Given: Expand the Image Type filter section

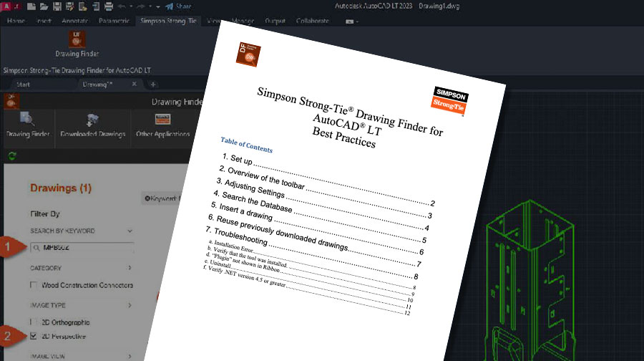Looking at the screenshot, I should (x=130, y=305).
